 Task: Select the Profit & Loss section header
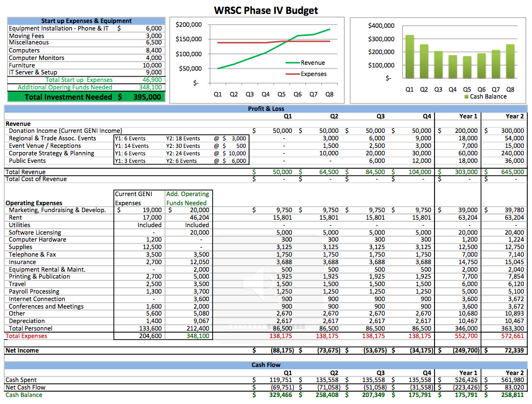pyautogui.click(x=266, y=109)
